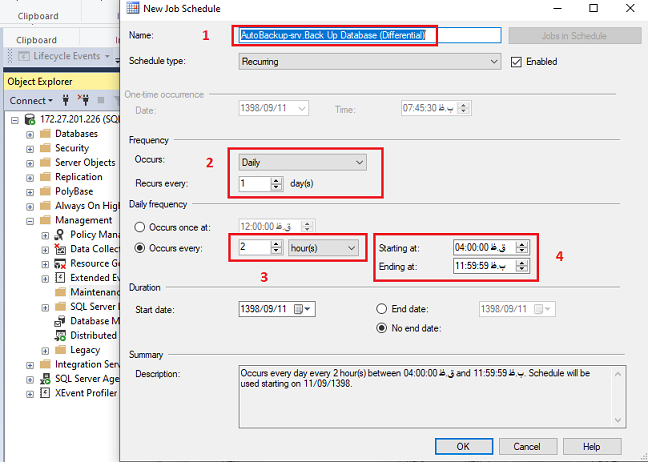
Task: Expand the Databases tree node
Action: [x=30, y=133]
